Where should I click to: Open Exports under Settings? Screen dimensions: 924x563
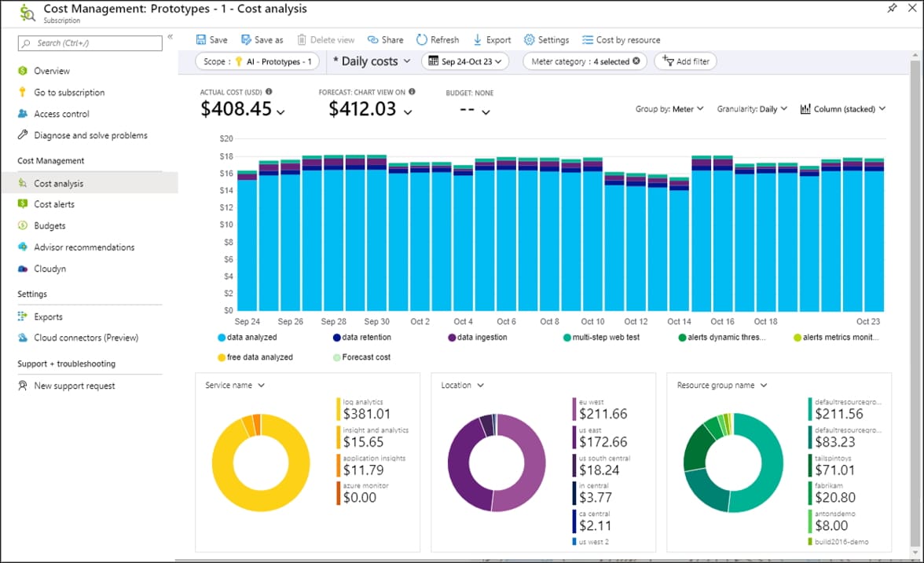pos(49,316)
